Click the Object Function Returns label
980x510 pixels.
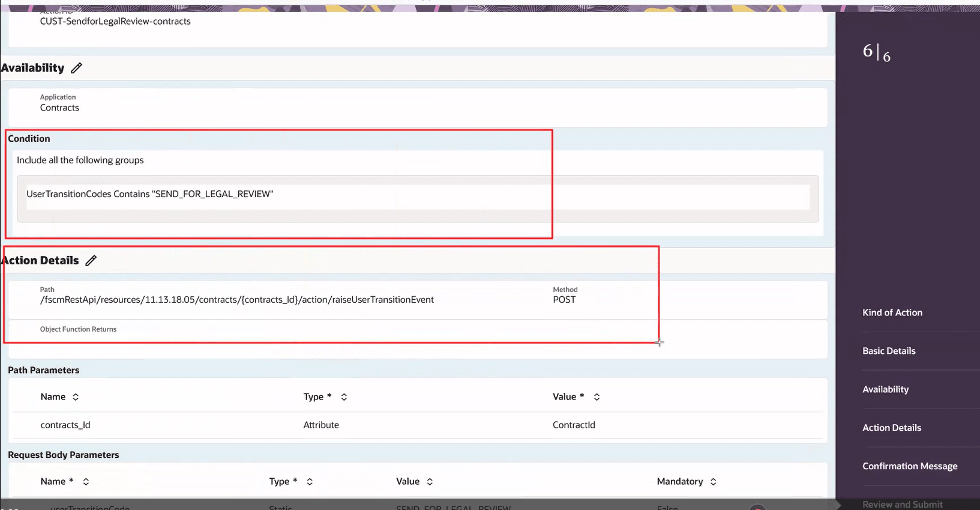coord(78,329)
